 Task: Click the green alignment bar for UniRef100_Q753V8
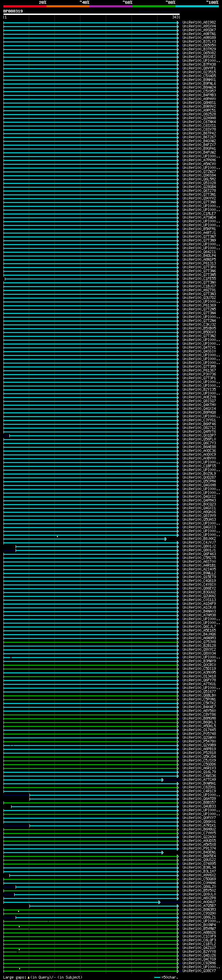tap(91, 642)
